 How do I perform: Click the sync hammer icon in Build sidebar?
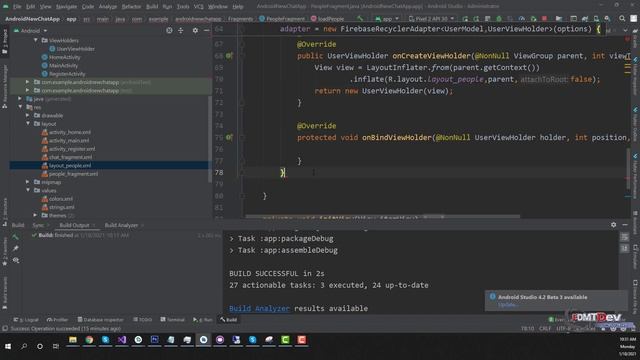[x=16, y=237]
